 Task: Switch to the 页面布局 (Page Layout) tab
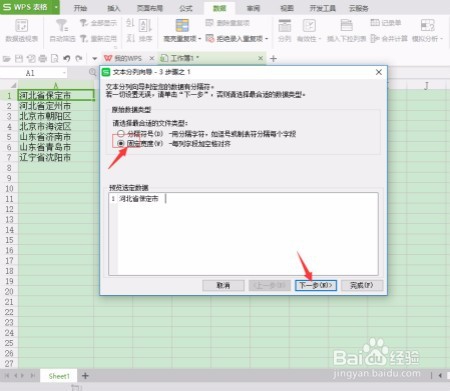tap(150, 8)
